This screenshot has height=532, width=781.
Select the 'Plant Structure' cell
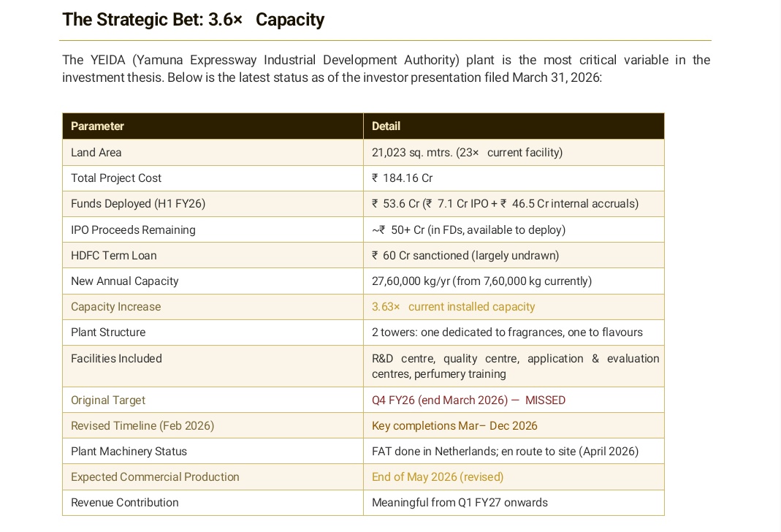click(213, 332)
